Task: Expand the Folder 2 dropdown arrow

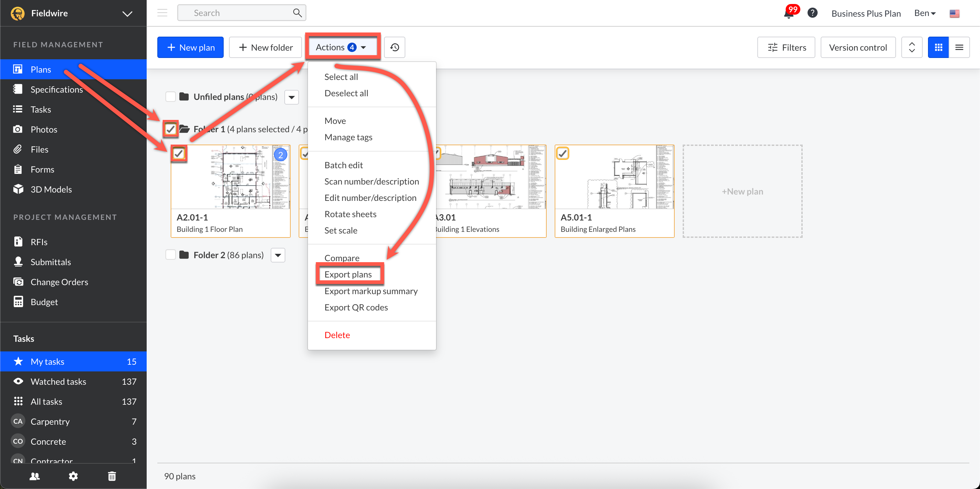Action: pyautogui.click(x=278, y=255)
